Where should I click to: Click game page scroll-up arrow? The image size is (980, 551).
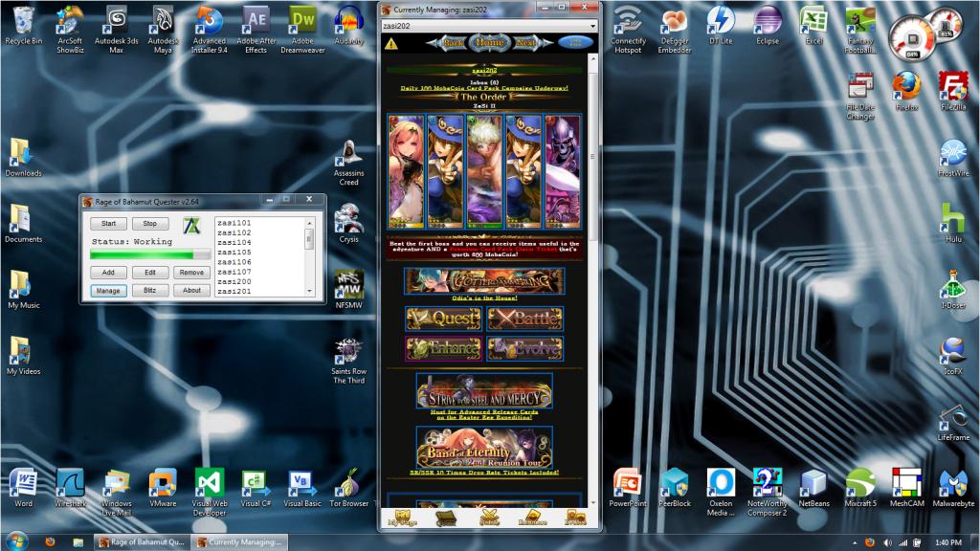(592, 58)
